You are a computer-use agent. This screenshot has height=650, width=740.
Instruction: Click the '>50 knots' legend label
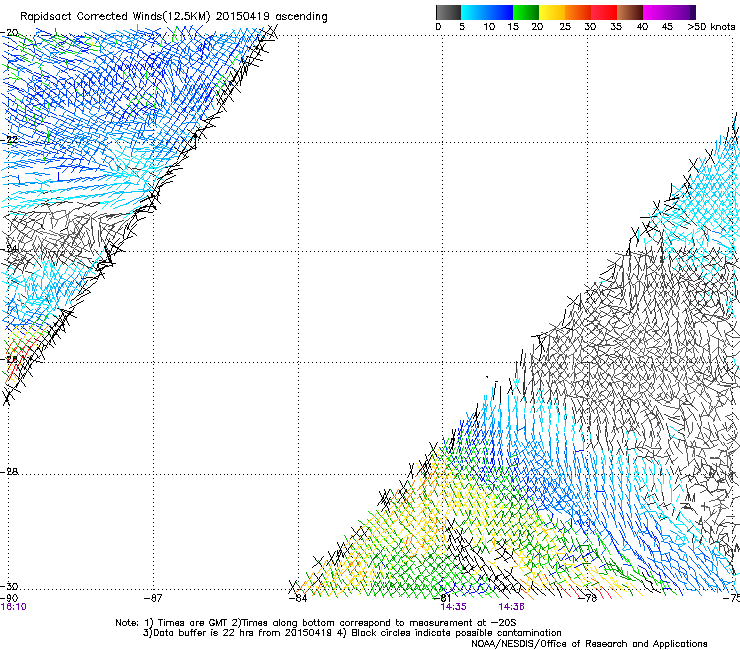click(711, 26)
